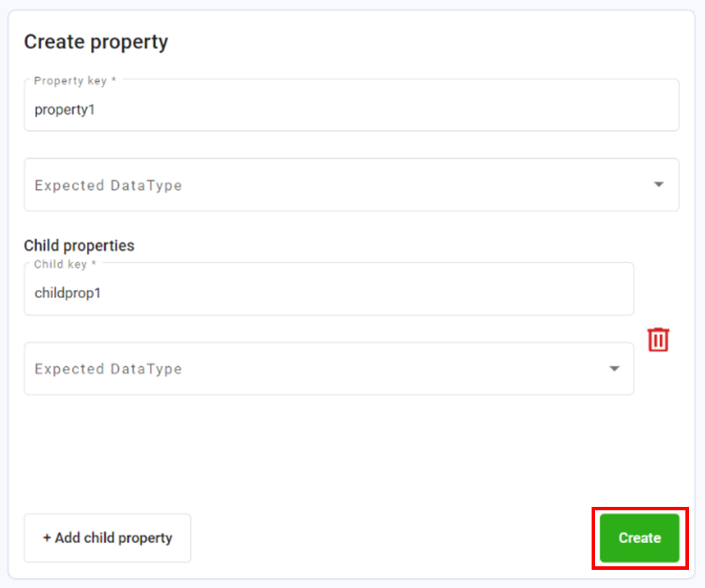Click the Child key field label
705x588 pixels.
click(61, 264)
